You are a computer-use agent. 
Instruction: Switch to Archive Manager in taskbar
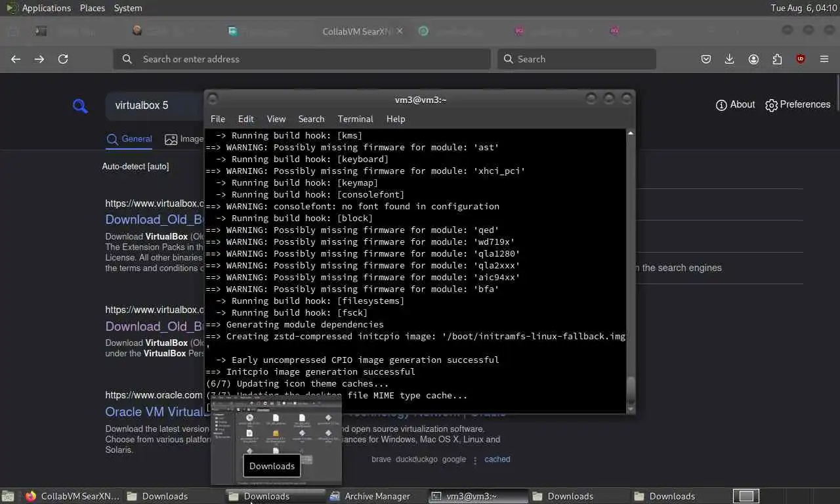(377, 496)
